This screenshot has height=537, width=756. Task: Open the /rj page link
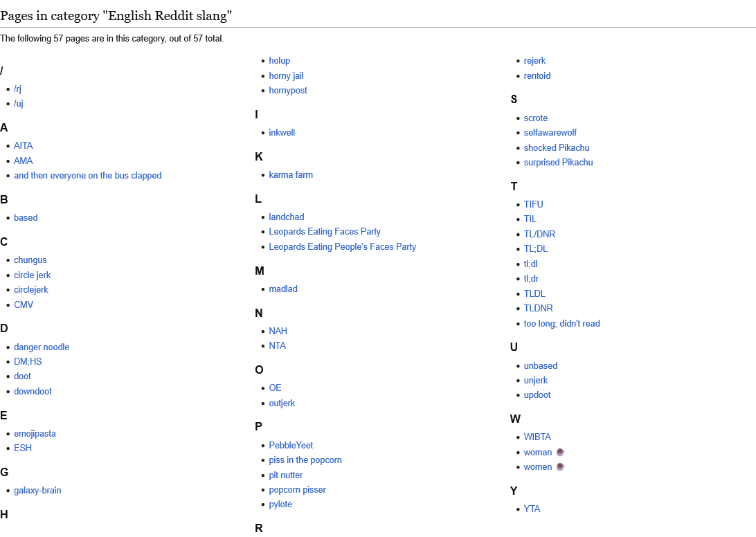pyautogui.click(x=17, y=89)
